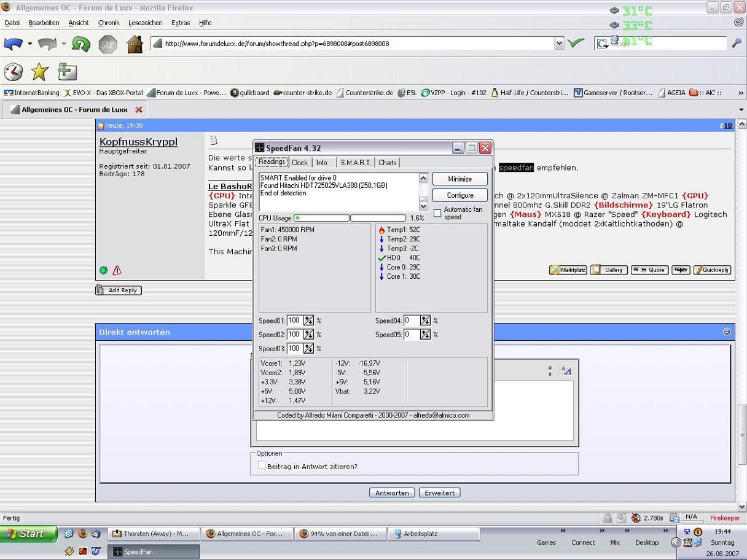
Task: Close the Allgemeines OC tab with red X
Action: pyautogui.click(x=139, y=109)
